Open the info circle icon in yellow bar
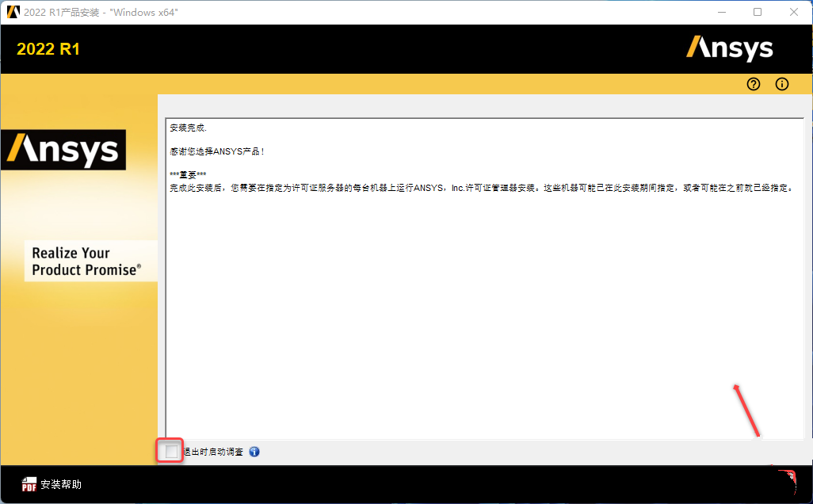 coord(782,84)
